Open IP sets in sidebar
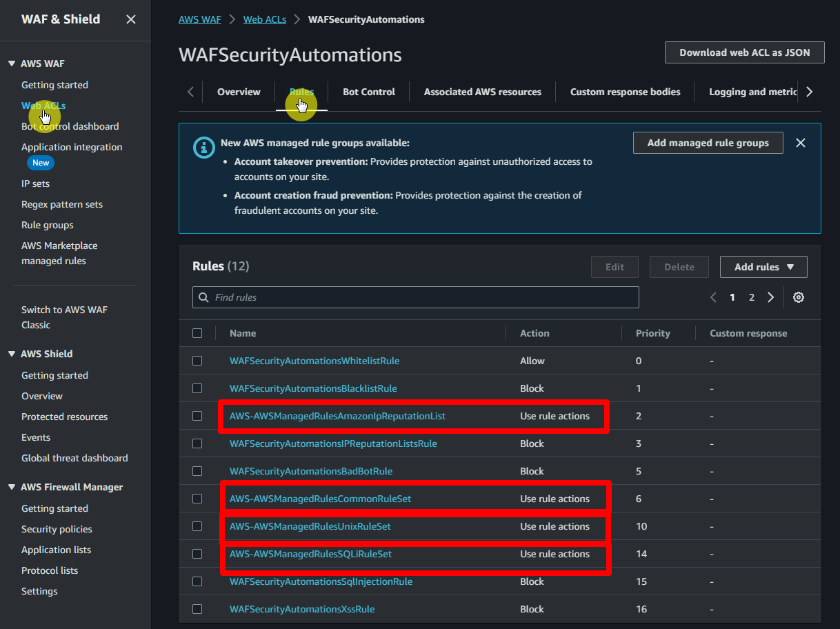Viewport: 840px width, 629px height. click(35, 183)
